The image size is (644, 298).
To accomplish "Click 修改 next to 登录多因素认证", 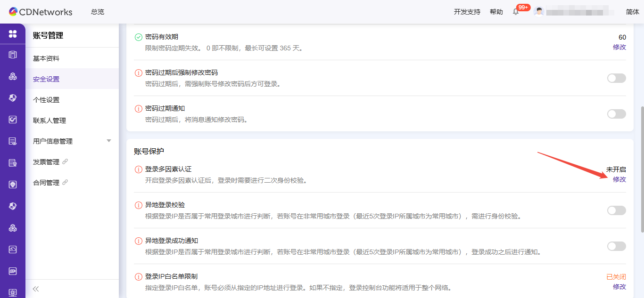I will [619, 179].
